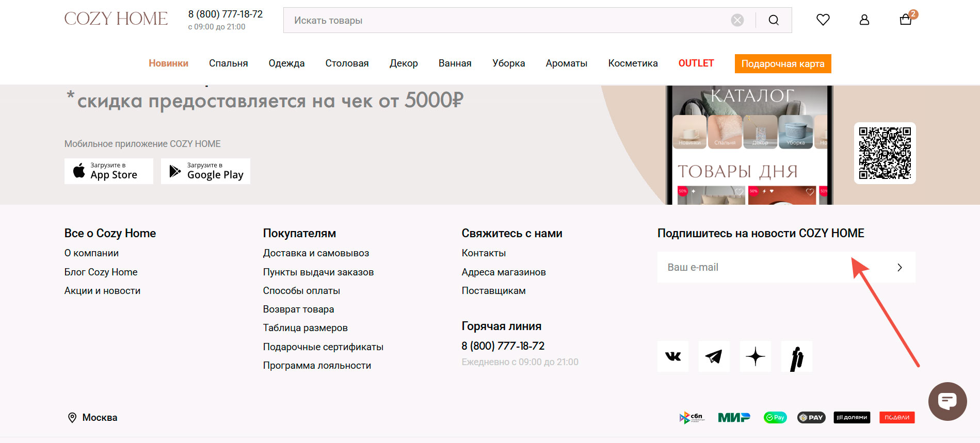Open favorites via heart icon
The height and width of the screenshot is (443, 980).
pos(823,20)
